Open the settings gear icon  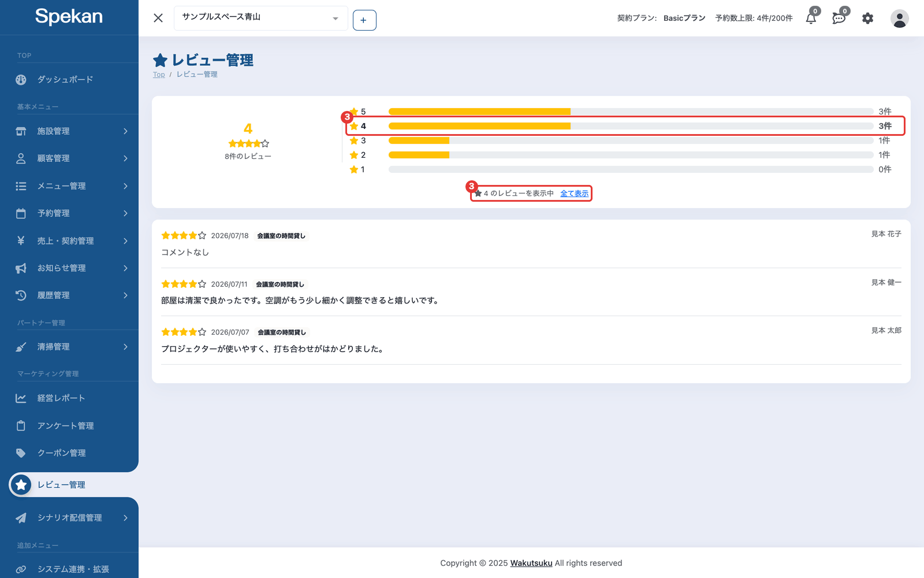(867, 18)
